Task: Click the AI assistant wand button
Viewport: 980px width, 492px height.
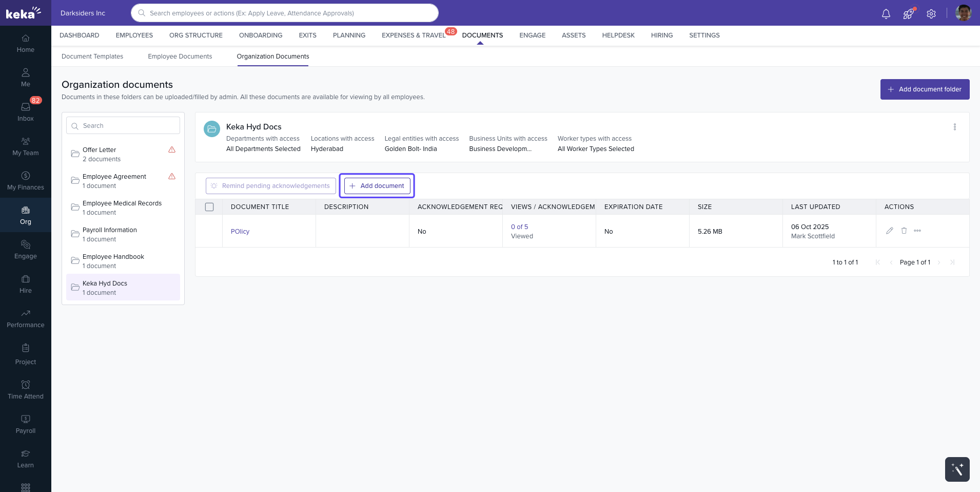Action: tap(957, 469)
